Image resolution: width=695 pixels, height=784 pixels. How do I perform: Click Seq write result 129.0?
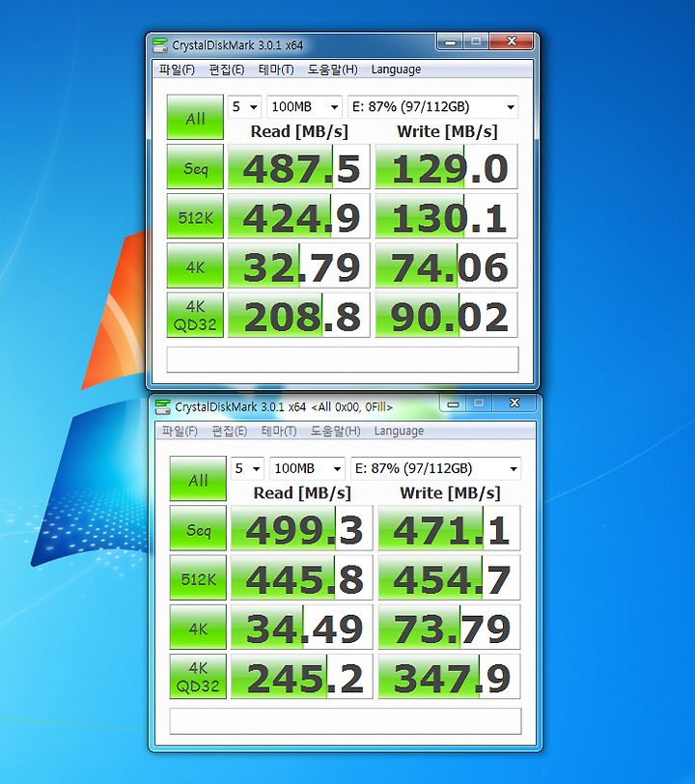(447, 166)
